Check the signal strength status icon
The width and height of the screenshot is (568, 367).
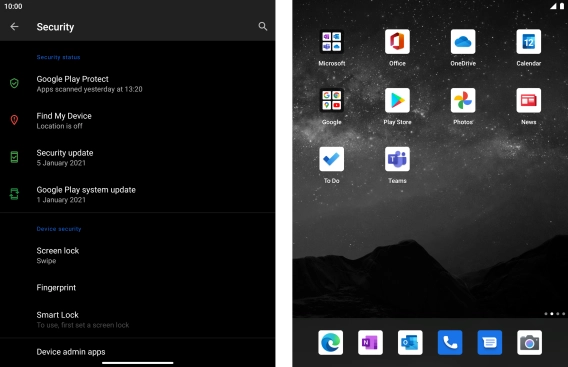pyautogui.click(x=553, y=6)
